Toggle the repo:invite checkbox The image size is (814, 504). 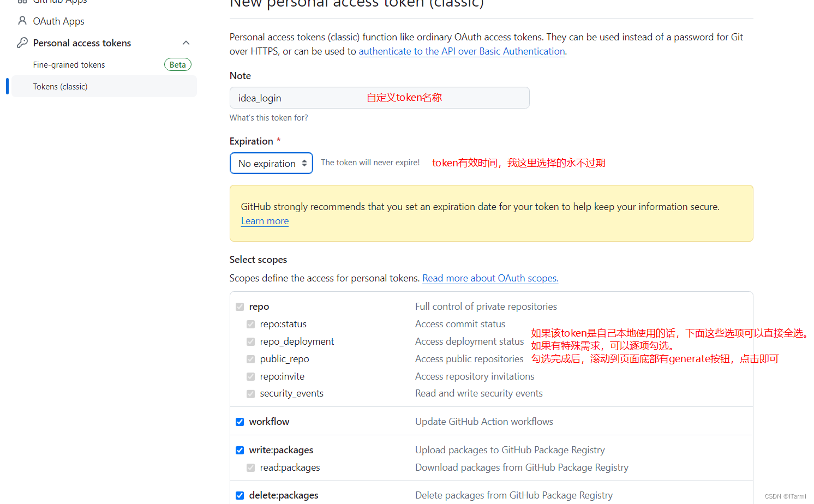(x=250, y=376)
